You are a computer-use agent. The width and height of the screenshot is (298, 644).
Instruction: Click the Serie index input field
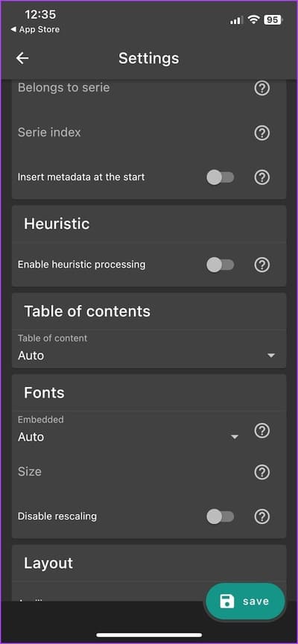[131, 132]
